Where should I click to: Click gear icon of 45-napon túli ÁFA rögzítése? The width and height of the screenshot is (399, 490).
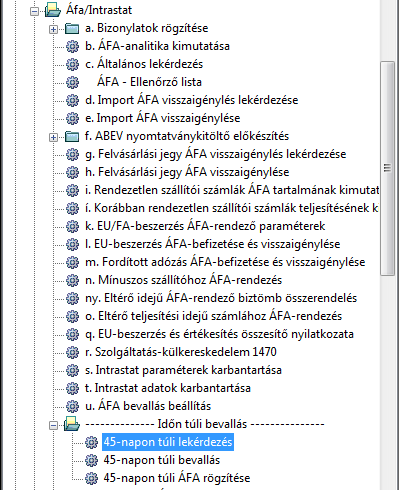coord(91,478)
